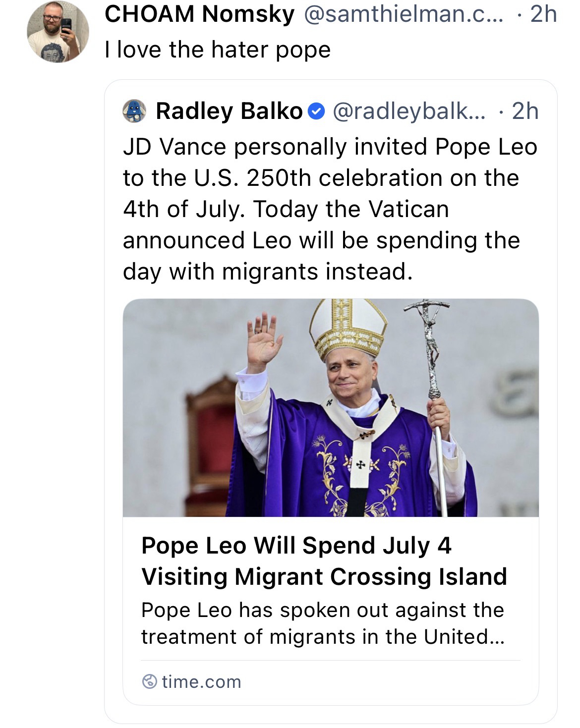The height and width of the screenshot is (728, 580).
Task: Click the globe icon beside time.com
Action: pos(149,682)
